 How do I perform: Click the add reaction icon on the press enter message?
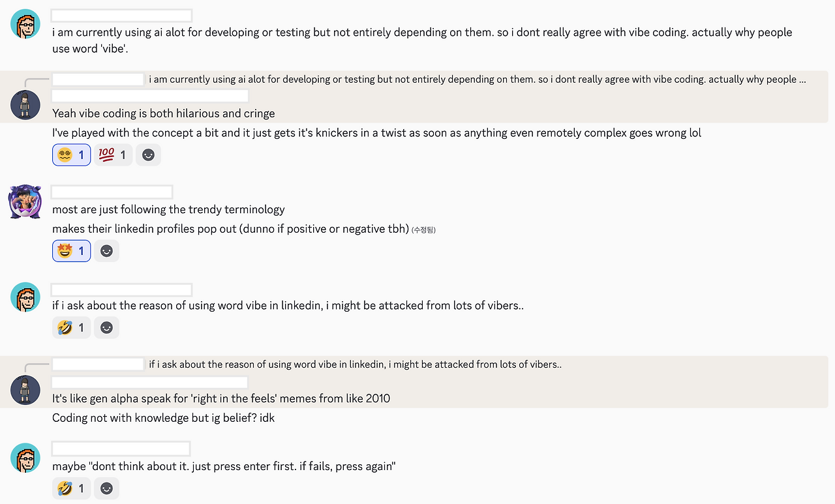(x=106, y=488)
